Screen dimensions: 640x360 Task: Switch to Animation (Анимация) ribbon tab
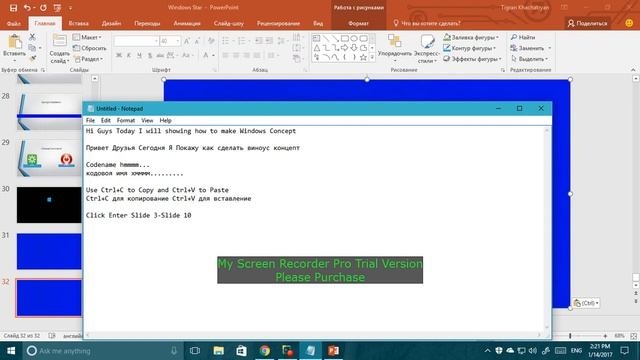[x=187, y=24]
